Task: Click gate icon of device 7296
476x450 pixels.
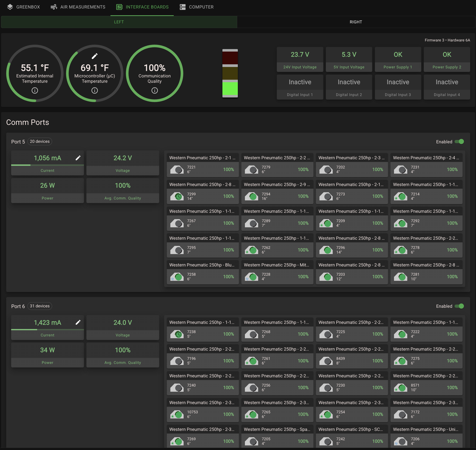Action: tap(326, 250)
